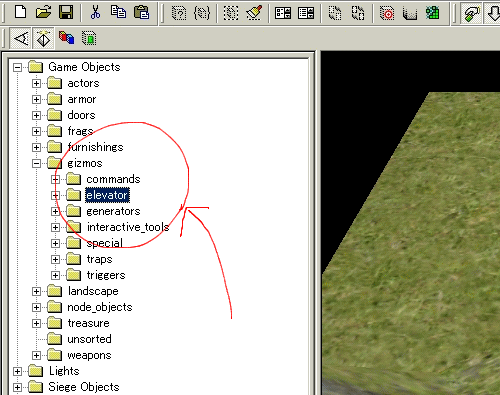Click the green grid icon
Screen dimensions: 500x395
pyautogui.click(x=433, y=13)
